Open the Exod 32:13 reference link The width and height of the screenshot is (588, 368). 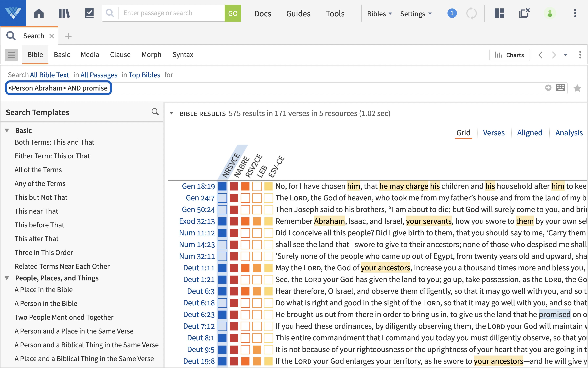(197, 221)
